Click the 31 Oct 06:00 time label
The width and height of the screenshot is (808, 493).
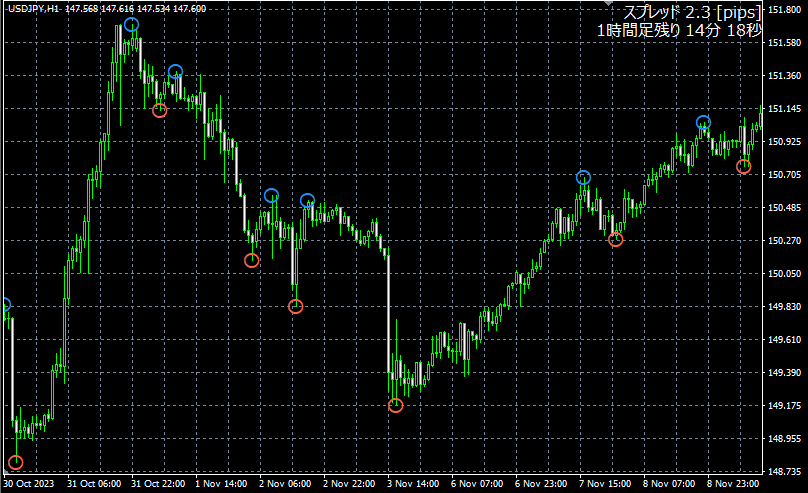94,484
